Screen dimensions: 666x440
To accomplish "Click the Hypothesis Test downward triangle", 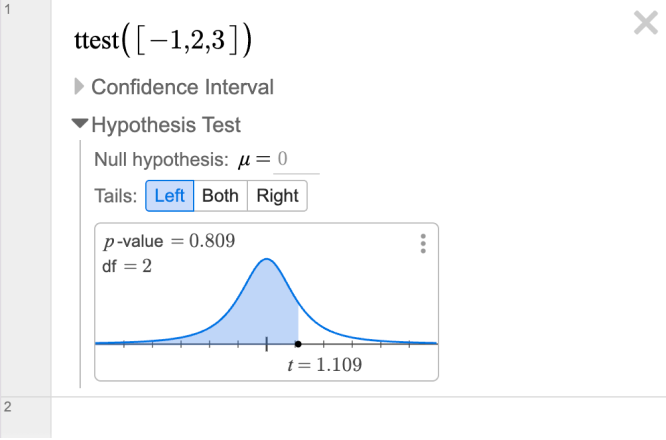I will coord(79,124).
